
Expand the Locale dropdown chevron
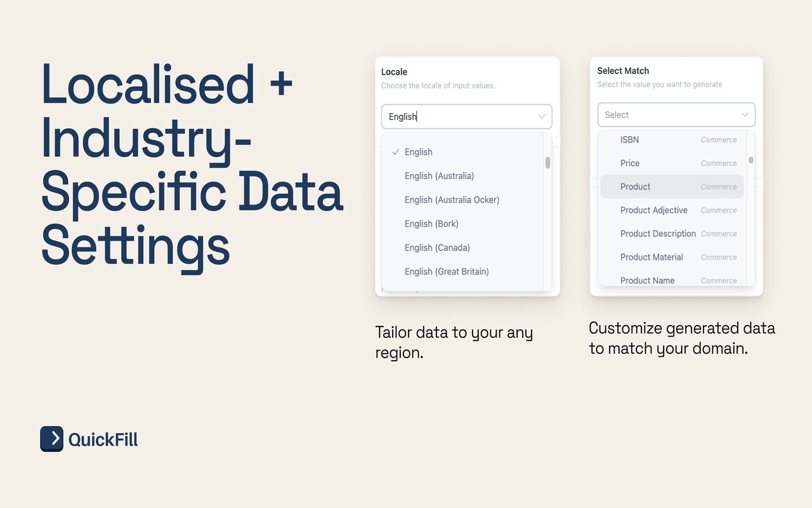point(542,117)
